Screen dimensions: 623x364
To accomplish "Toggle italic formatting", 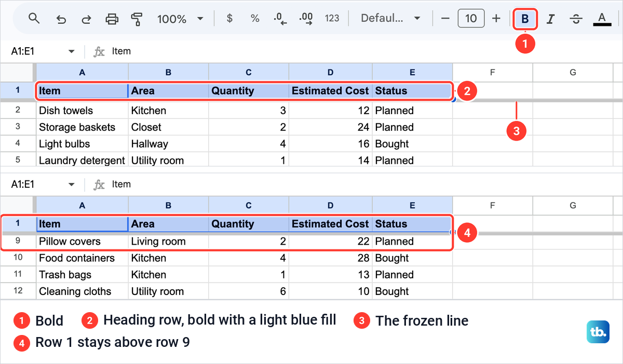I will pyautogui.click(x=551, y=19).
